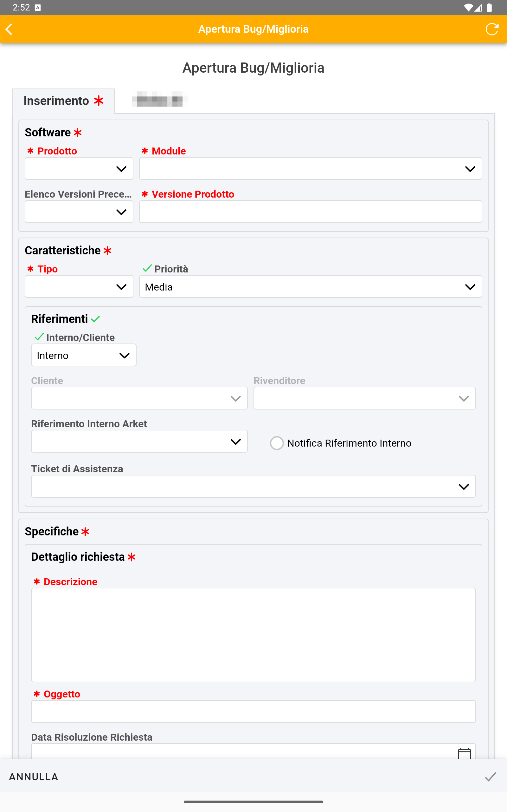Open the Tipo dropdown
Viewport: 507px width, 812px height.
tap(79, 286)
